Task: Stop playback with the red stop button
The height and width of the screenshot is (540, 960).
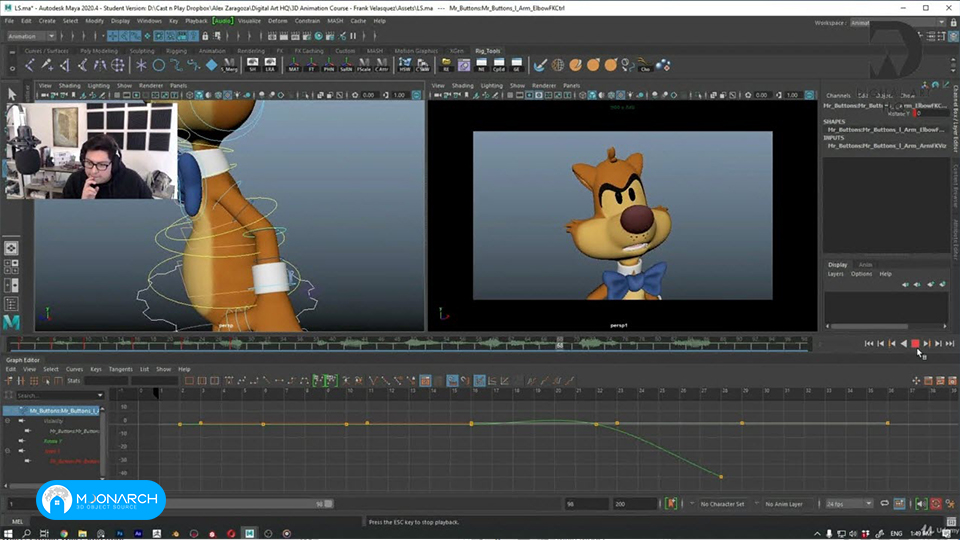Action: (915, 344)
